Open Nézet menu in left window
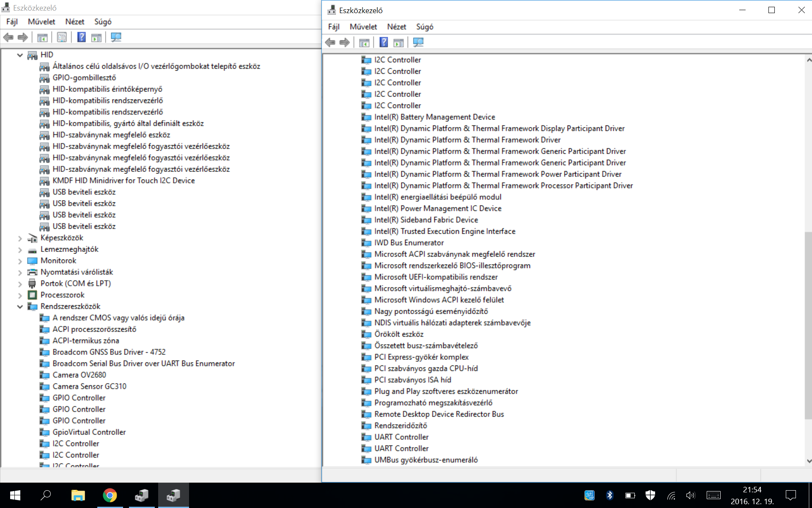The width and height of the screenshot is (812, 508). pyautogui.click(x=75, y=22)
